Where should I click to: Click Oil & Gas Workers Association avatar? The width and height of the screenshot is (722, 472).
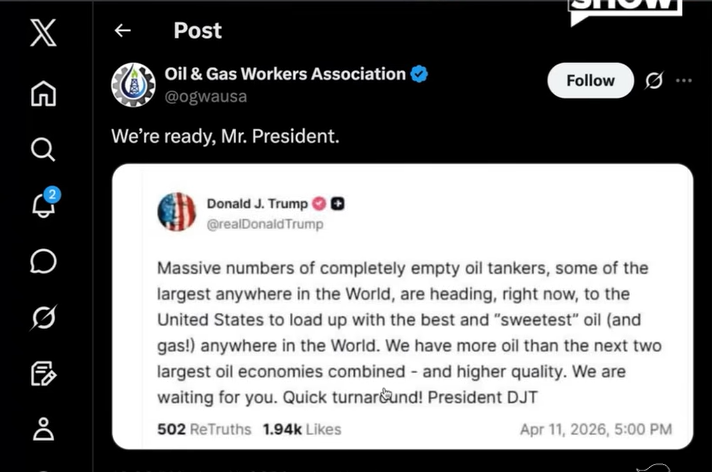[x=133, y=85]
